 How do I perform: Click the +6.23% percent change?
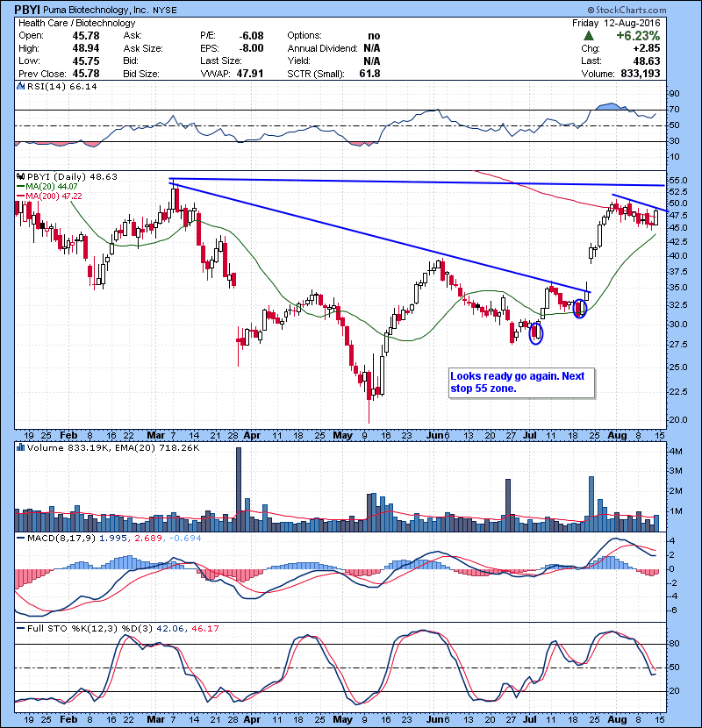coord(638,36)
